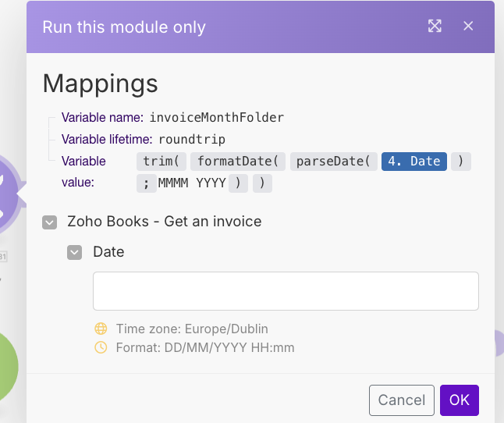This screenshot has width=504, height=423.
Task: Click the Variable value label
Action: tap(83, 172)
